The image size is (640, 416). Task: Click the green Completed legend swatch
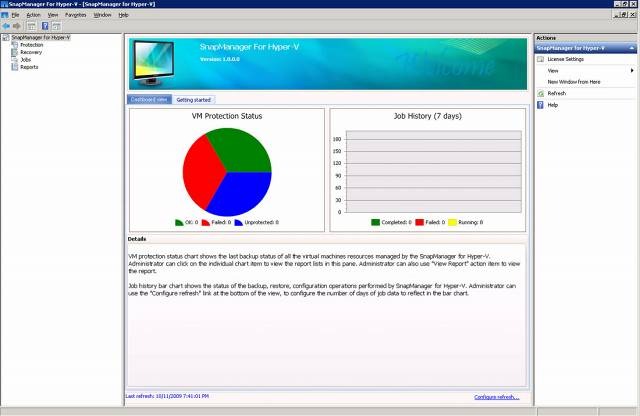[376, 222]
